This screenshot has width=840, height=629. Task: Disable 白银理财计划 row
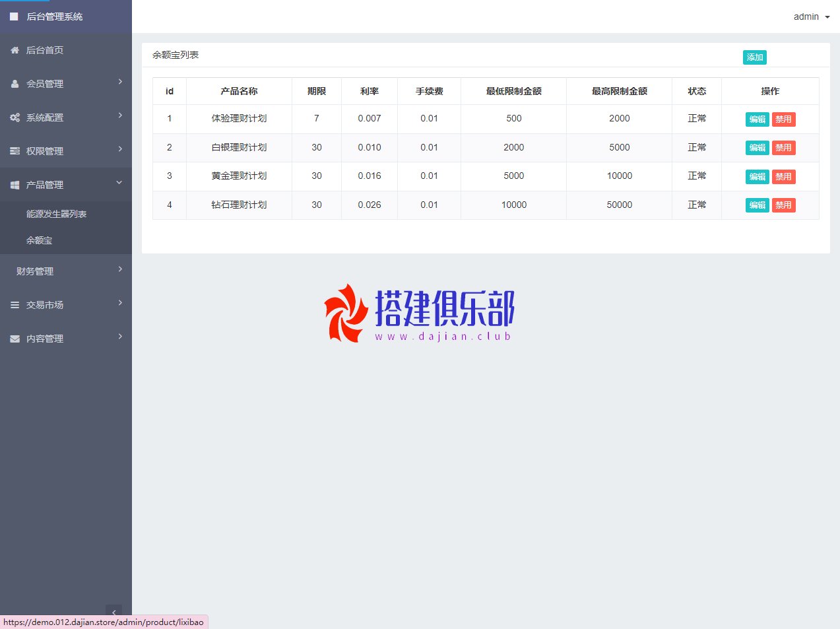(x=784, y=148)
